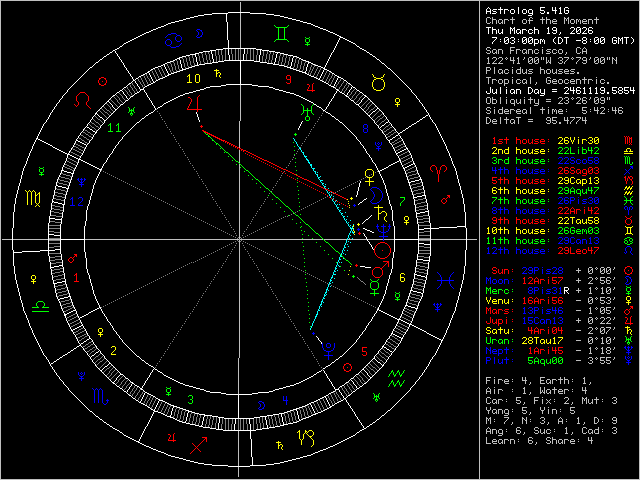Select the date 'Thu March 19, 2026'
The width and height of the screenshot is (640, 480).
(540, 31)
